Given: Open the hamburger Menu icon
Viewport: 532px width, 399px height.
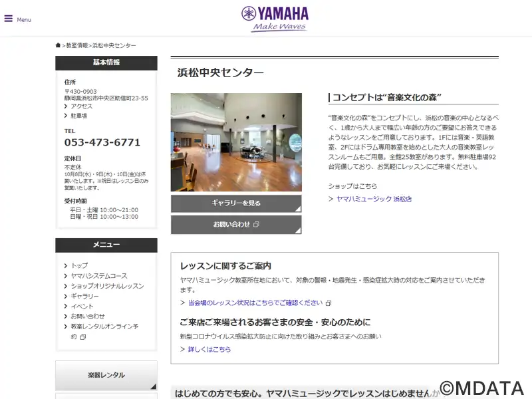Looking at the screenshot, I should pyautogui.click(x=9, y=19).
